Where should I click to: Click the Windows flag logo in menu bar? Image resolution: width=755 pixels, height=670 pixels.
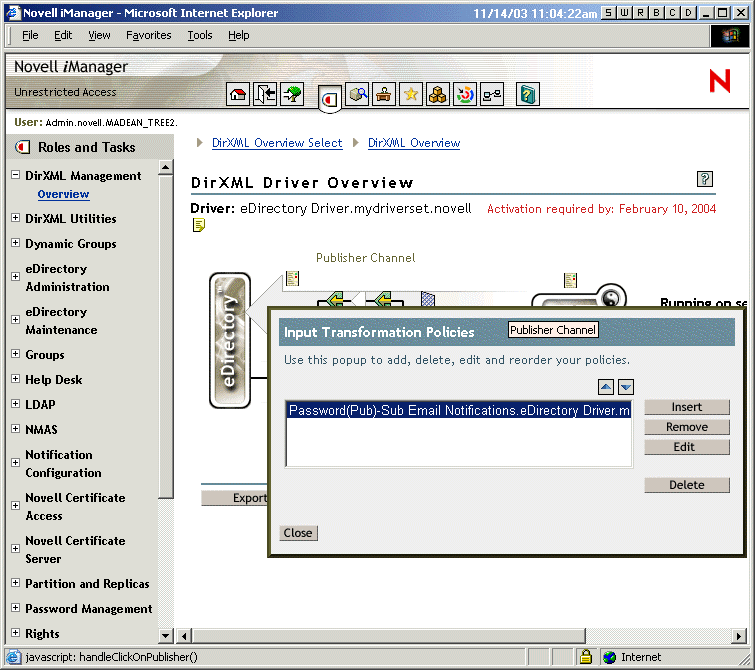tap(730, 36)
